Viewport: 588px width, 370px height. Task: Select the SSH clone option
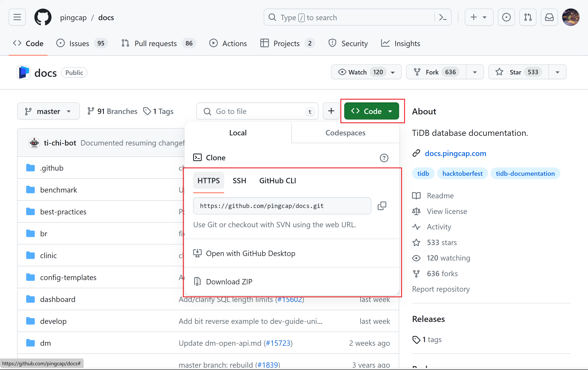[239, 180]
